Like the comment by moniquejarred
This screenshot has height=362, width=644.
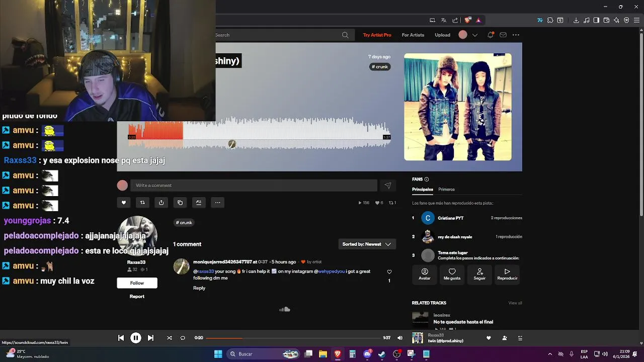[389, 272]
